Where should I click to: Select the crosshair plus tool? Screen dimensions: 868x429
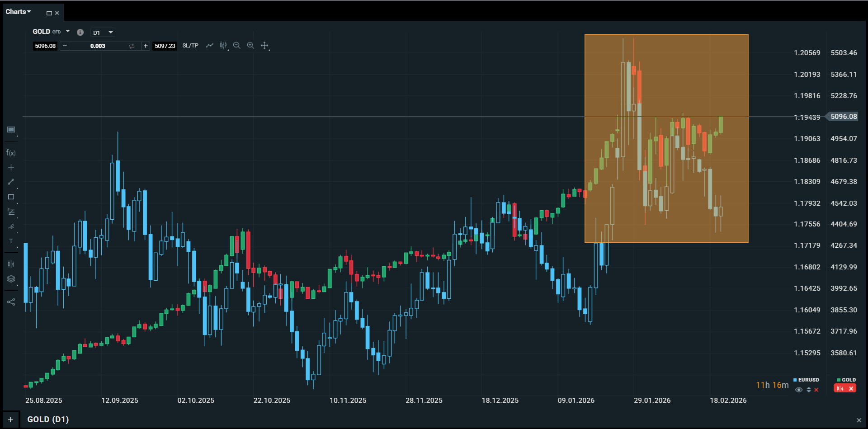[11, 167]
